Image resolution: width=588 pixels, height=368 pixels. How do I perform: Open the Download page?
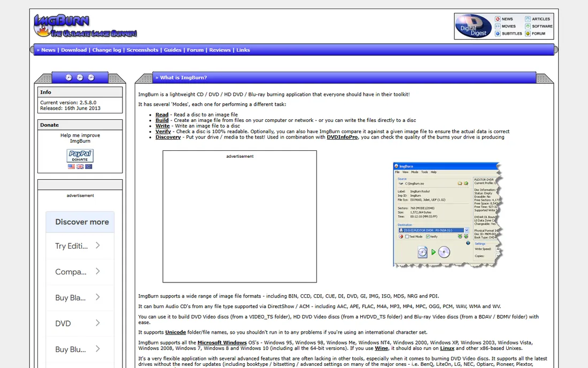pyautogui.click(x=74, y=50)
